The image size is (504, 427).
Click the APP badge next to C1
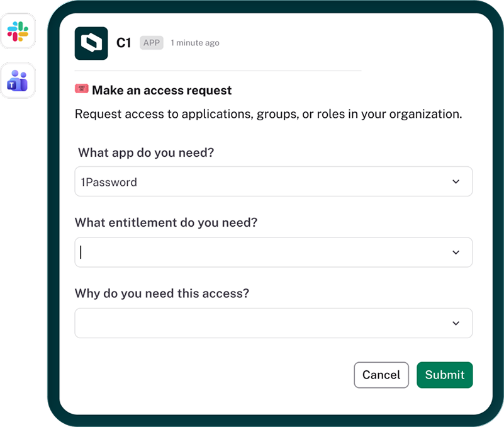tap(152, 43)
